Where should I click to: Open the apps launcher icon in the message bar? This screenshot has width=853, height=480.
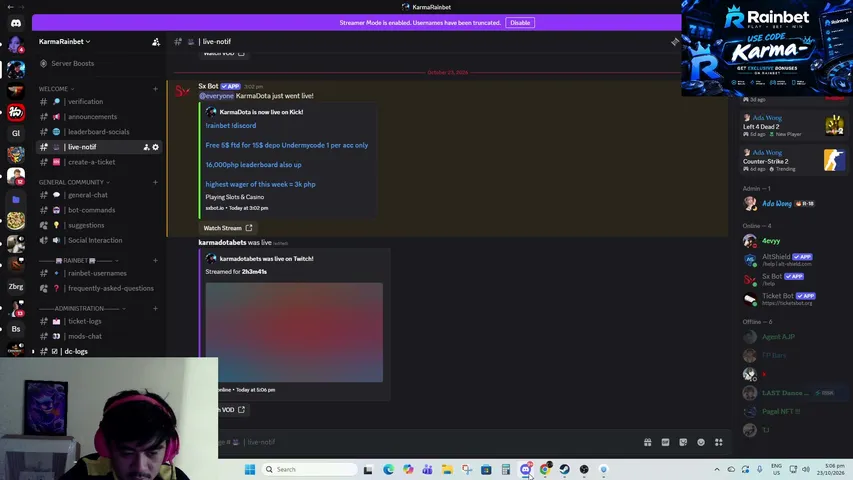click(x=719, y=442)
